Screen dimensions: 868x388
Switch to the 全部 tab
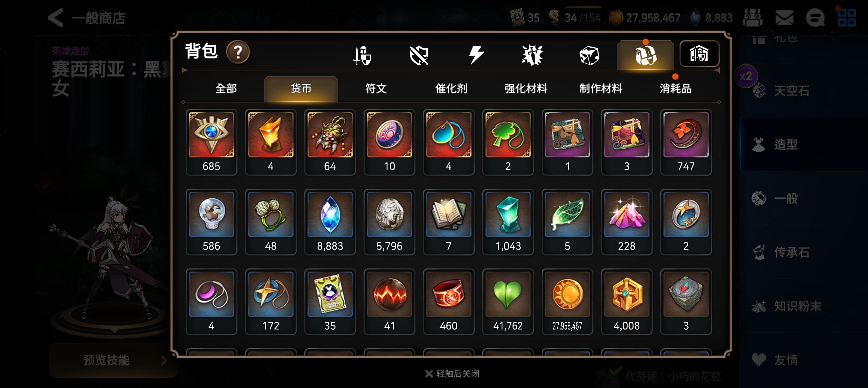pyautogui.click(x=226, y=89)
